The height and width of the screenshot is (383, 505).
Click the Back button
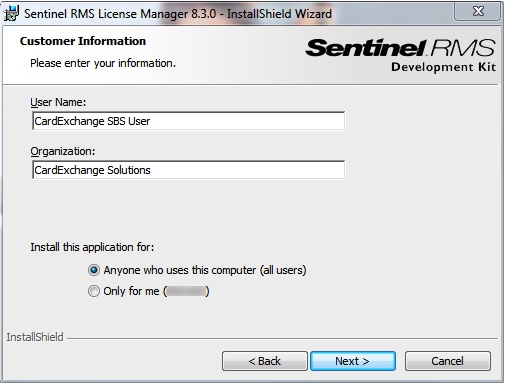pos(265,361)
